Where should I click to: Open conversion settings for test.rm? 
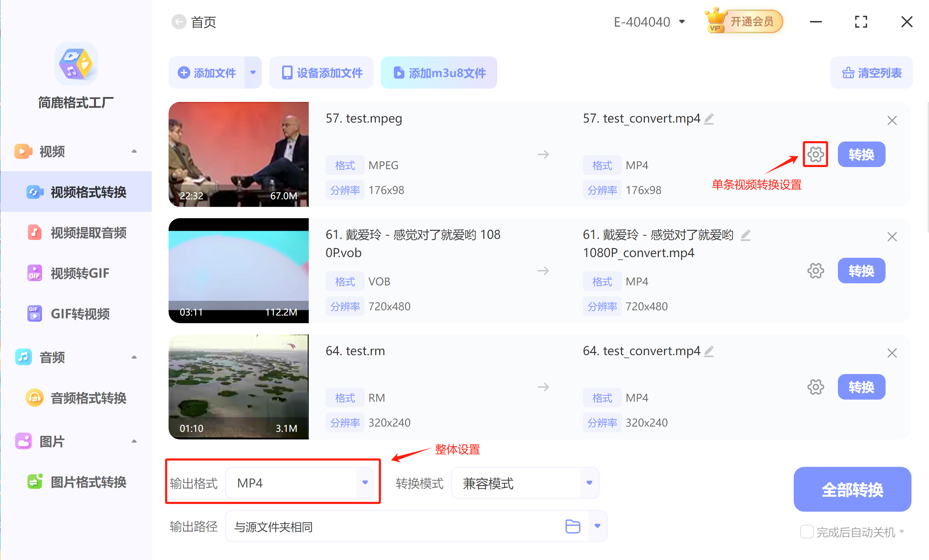click(815, 387)
